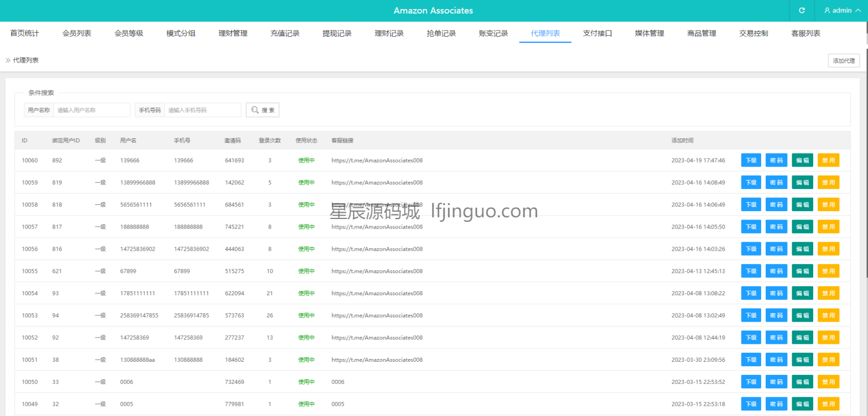Click timestamp 2023-04-13 12:45:13
The width and height of the screenshot is (868, 416).
pyautogui.click(x=698, y=271)
